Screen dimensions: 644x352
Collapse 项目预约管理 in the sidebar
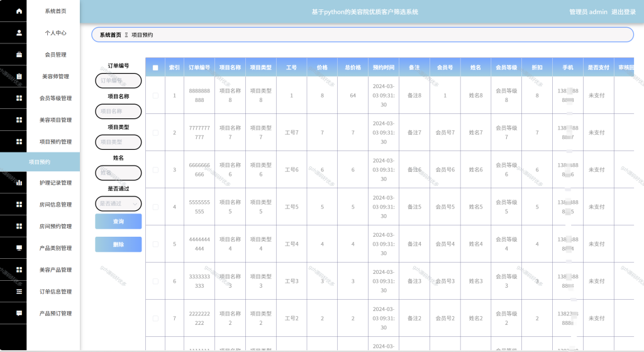55,142
